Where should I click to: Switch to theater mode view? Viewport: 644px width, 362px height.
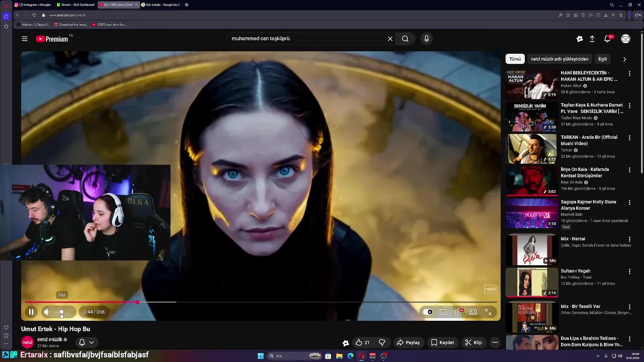(x=473, y=312)
